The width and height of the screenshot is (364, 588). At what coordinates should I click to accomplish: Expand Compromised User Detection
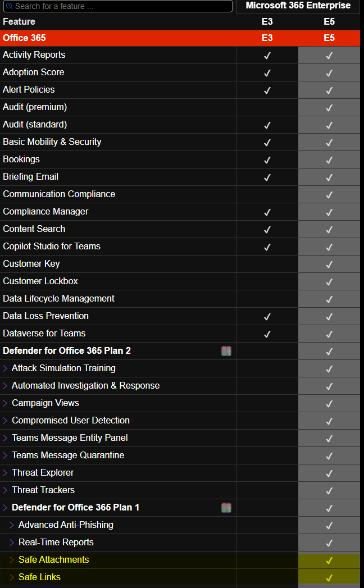(5, 421)
